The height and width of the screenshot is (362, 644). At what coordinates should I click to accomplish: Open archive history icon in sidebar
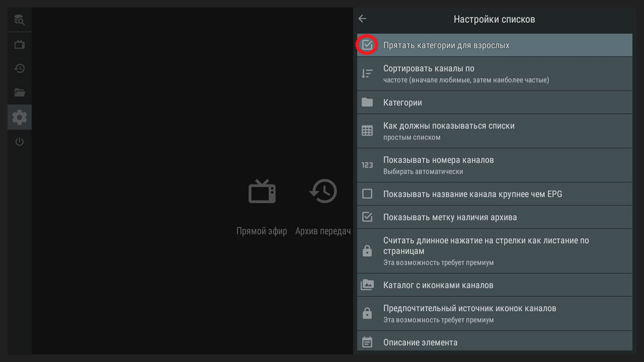click(x=19, y=68)
